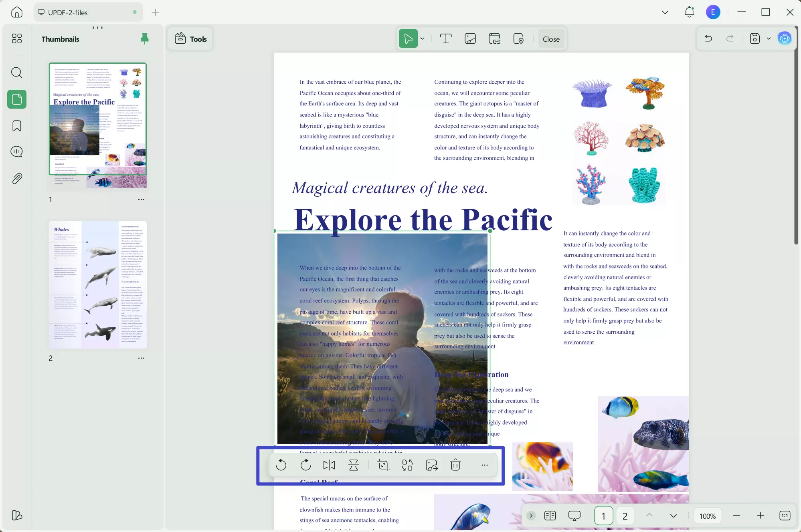Open the bookmarks panel in sidebar

pyautogui.click(x=16, y=126)
